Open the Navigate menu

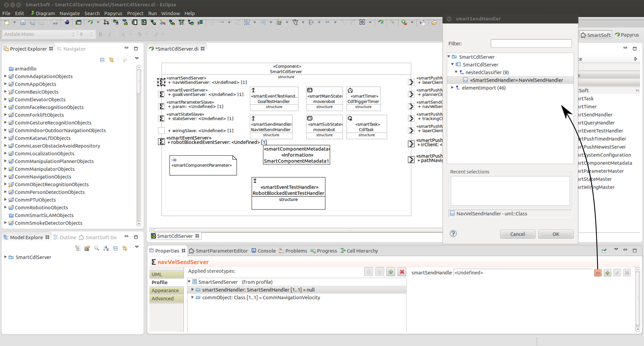point(70,13)
